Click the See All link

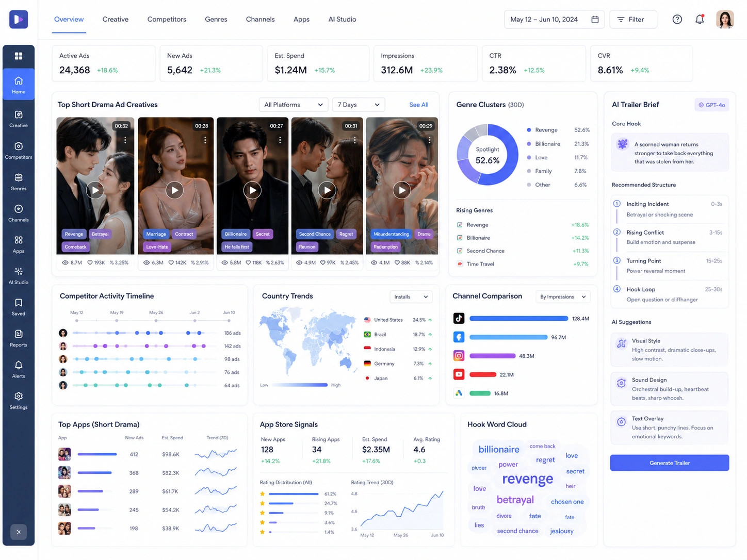pyautogui.click(x=419, y=105)
